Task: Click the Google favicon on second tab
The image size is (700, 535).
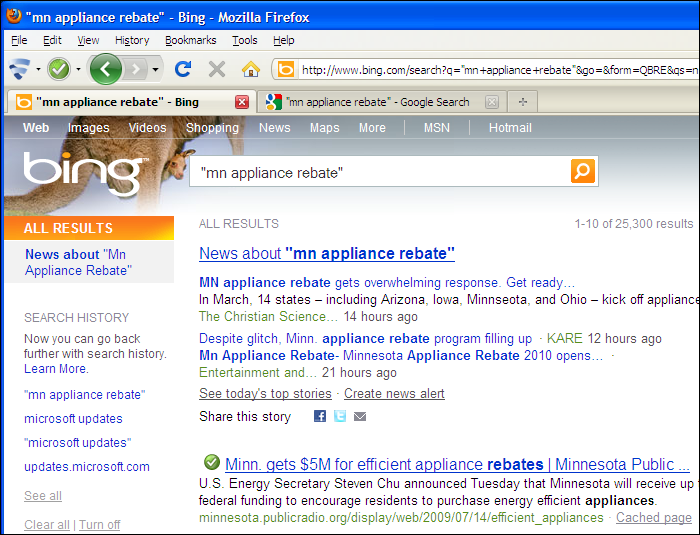Action: point(273,102)
